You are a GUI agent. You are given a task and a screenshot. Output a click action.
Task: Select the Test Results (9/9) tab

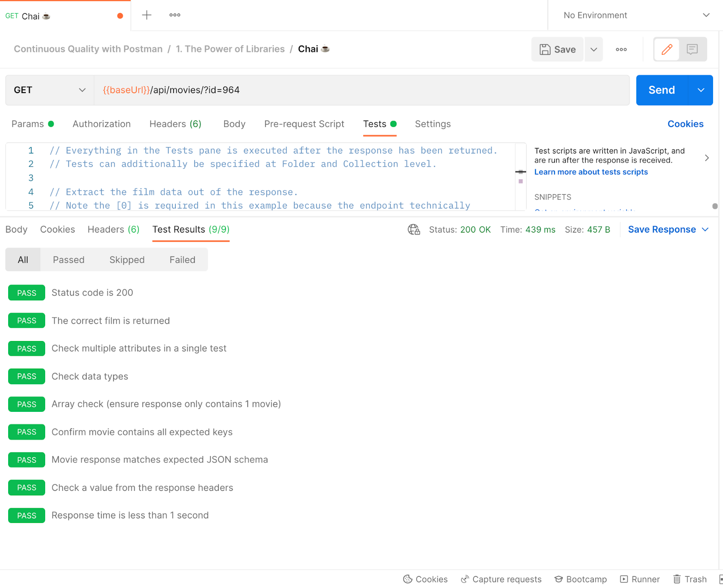pyautogui.click(x=191, y=229)
